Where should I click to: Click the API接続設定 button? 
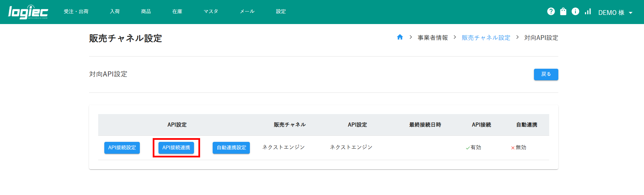122,148
